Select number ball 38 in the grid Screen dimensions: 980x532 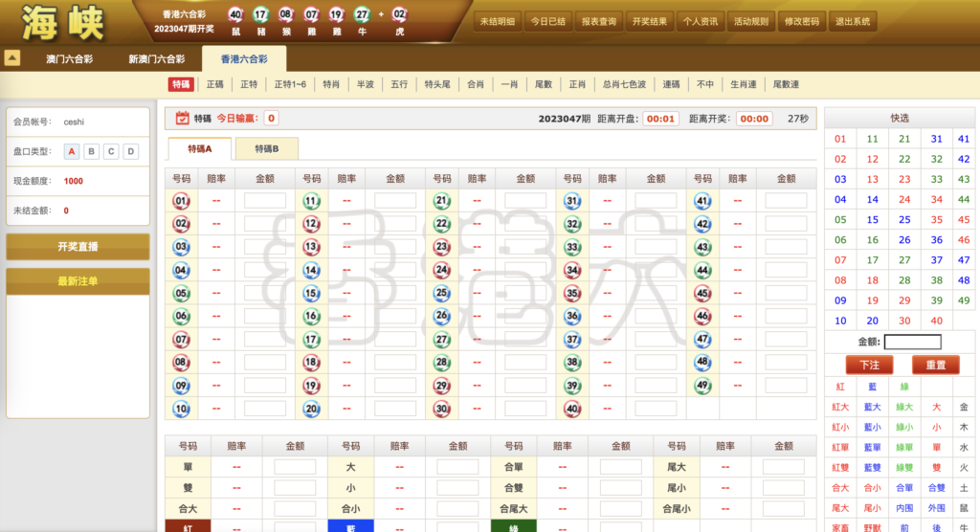572,362
